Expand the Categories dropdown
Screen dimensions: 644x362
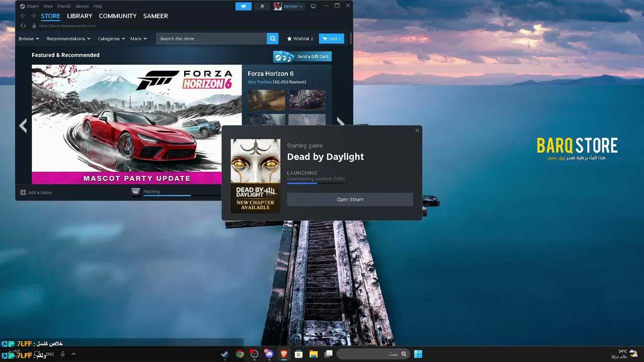111,39
